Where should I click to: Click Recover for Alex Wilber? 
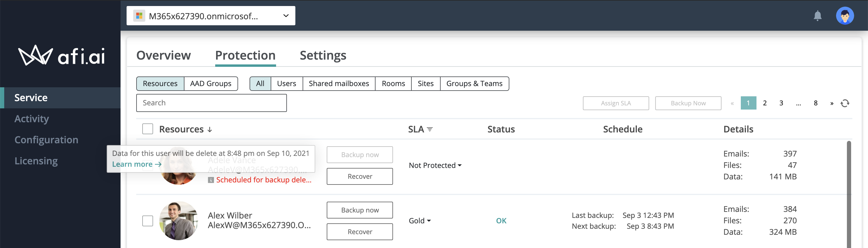pos(360,232)
